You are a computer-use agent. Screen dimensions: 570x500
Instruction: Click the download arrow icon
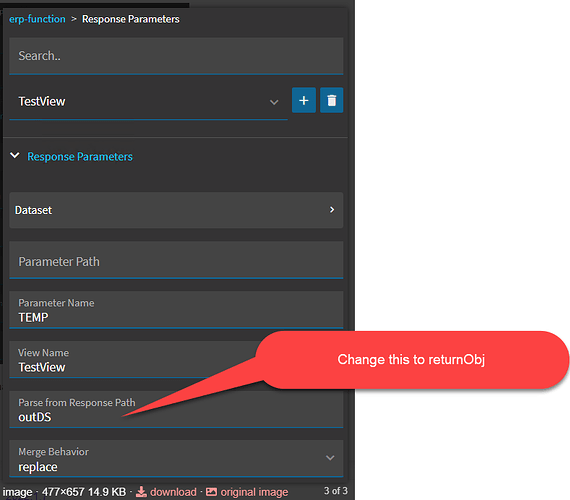[141, 492]
